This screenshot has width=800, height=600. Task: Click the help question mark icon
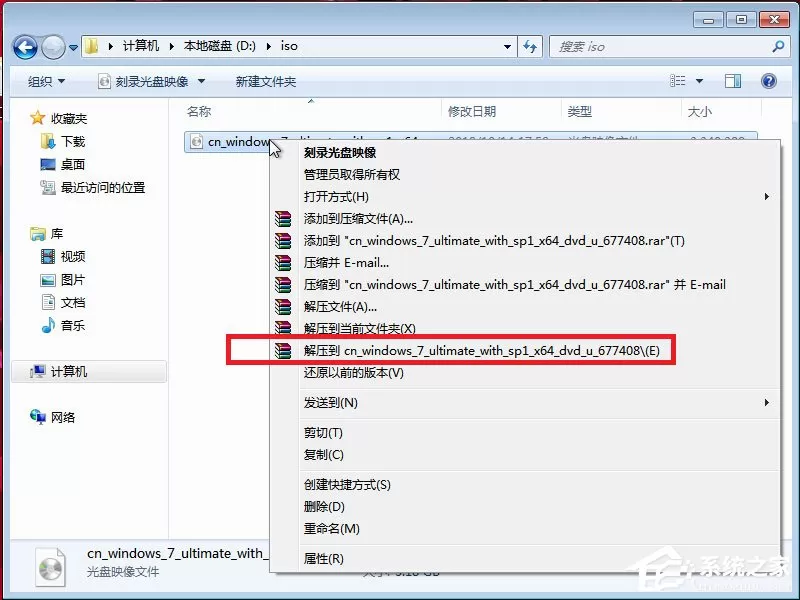[768, 81]
